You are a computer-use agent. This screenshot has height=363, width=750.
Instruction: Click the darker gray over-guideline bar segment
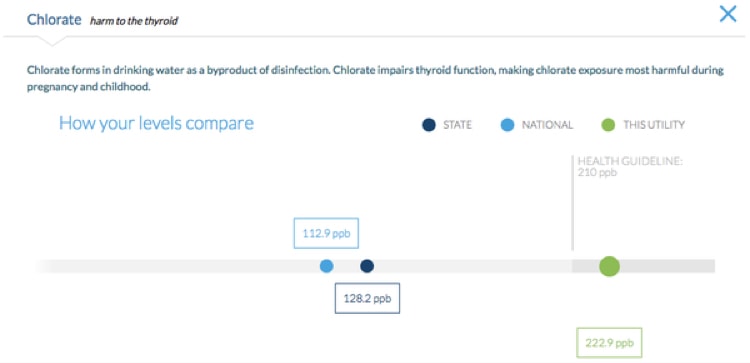pyautogui.click(x=643, y=266)
